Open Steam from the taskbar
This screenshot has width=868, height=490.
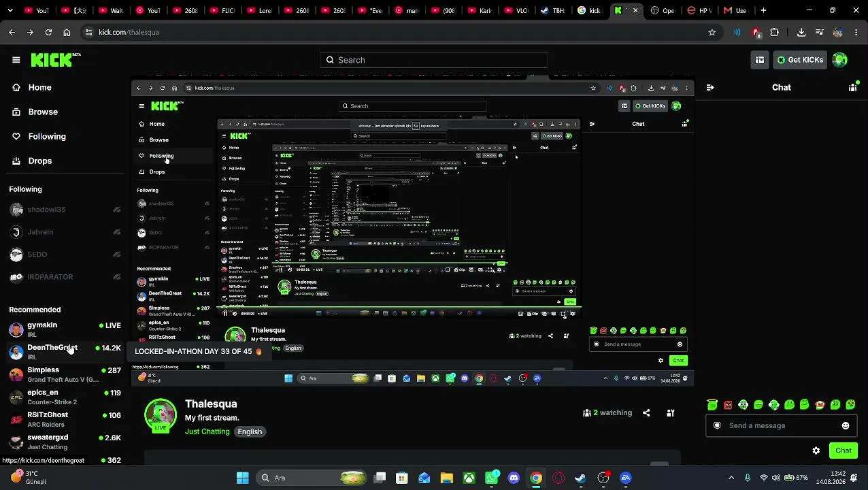[x=580, y=478]
